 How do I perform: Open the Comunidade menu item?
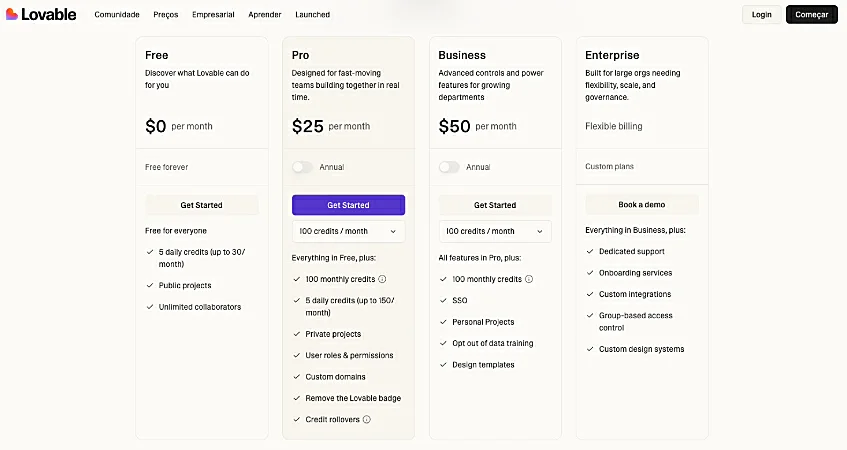click(x=117, y=15)
